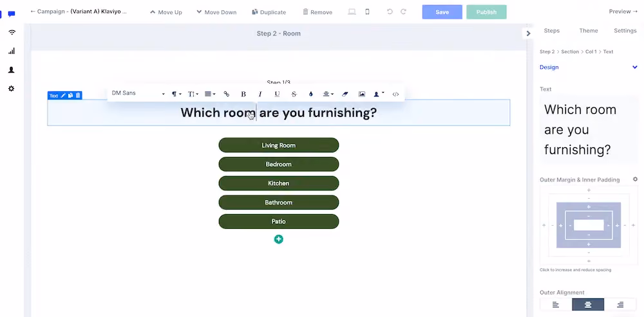Select the Bedroom option button
Viewport: 644px width, 317px height.
pyautogui.click(x=278, y=164)
